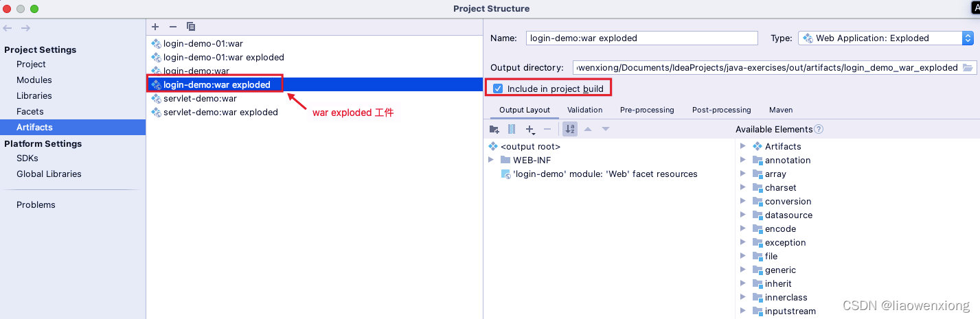Open Add Copy Of plus dropdown

530,129
